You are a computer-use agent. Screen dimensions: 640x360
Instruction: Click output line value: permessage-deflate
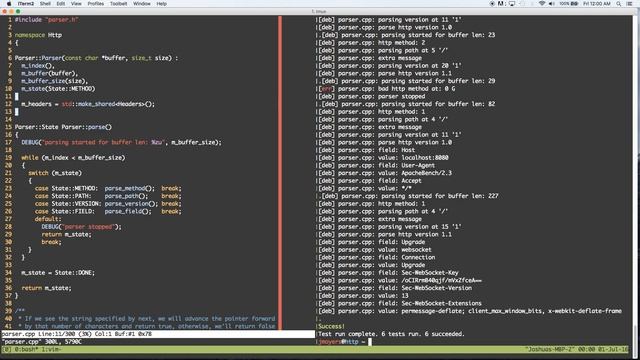(469, 311)
